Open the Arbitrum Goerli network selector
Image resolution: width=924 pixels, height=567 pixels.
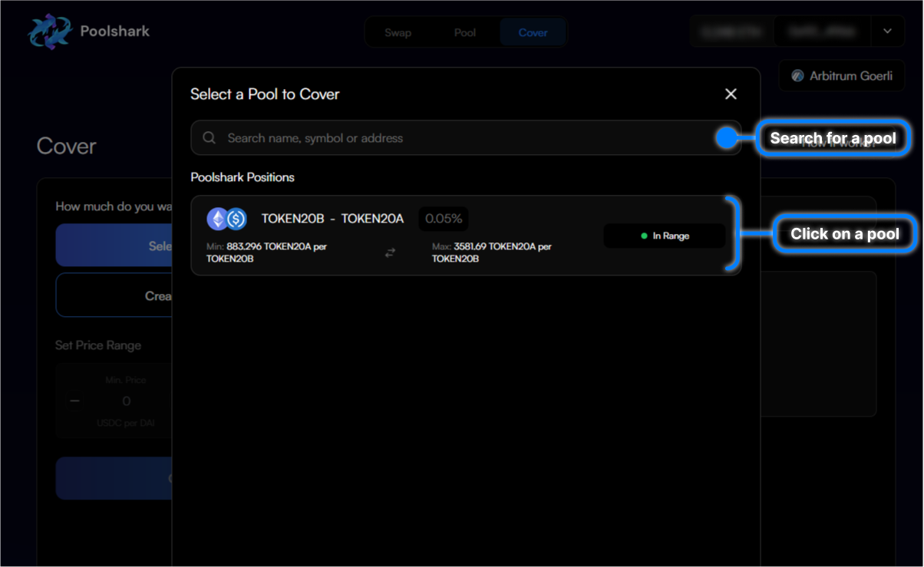coord(842,76)
